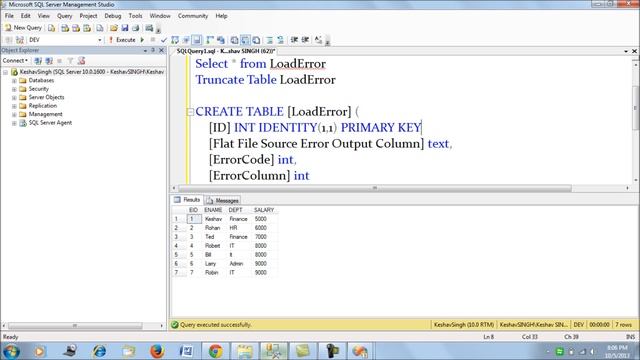Screen dimensions: 640x360
Task: Click the SALARY value 7000
Action: click(261, 237)
